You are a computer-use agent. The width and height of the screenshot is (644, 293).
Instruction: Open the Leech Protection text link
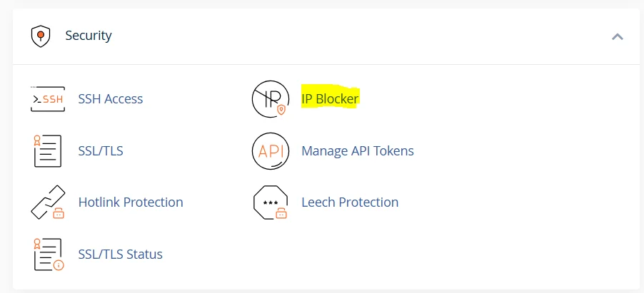[x=350, y=202]
